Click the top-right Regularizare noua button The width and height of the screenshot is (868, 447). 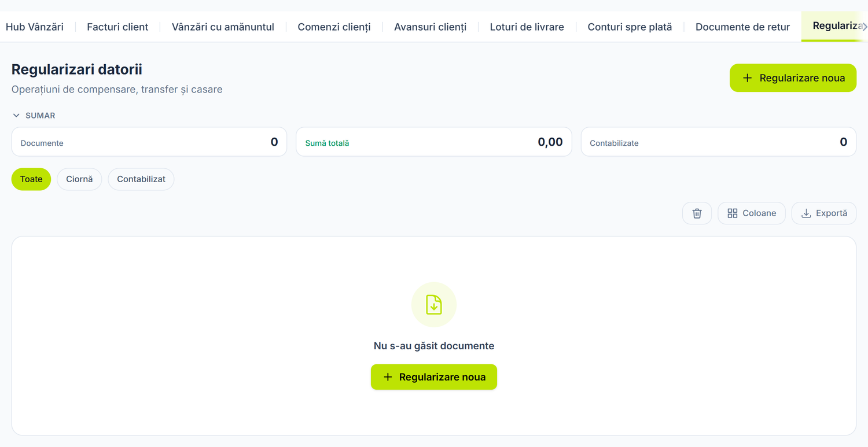coord(793,78)
